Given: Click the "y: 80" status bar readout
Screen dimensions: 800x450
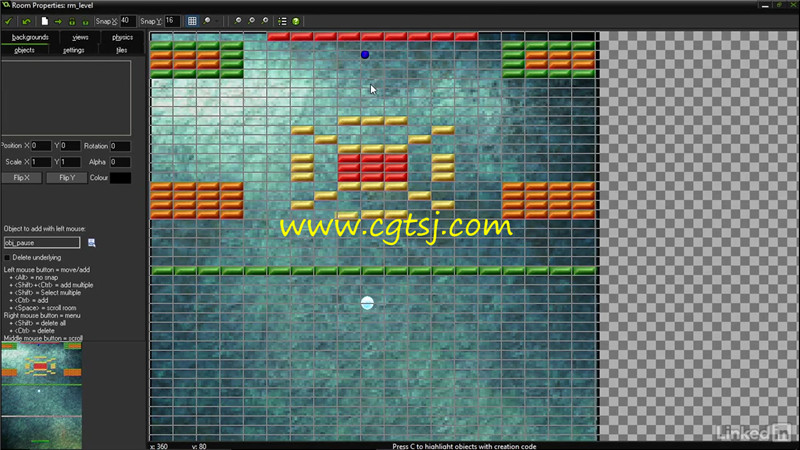Looking at the screenshot, I should [199, 446].
